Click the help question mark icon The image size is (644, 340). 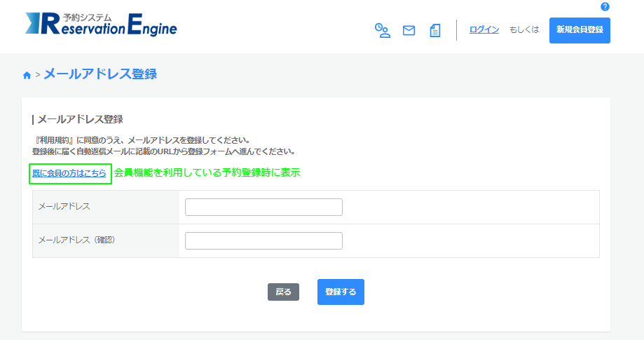(605, 7)
